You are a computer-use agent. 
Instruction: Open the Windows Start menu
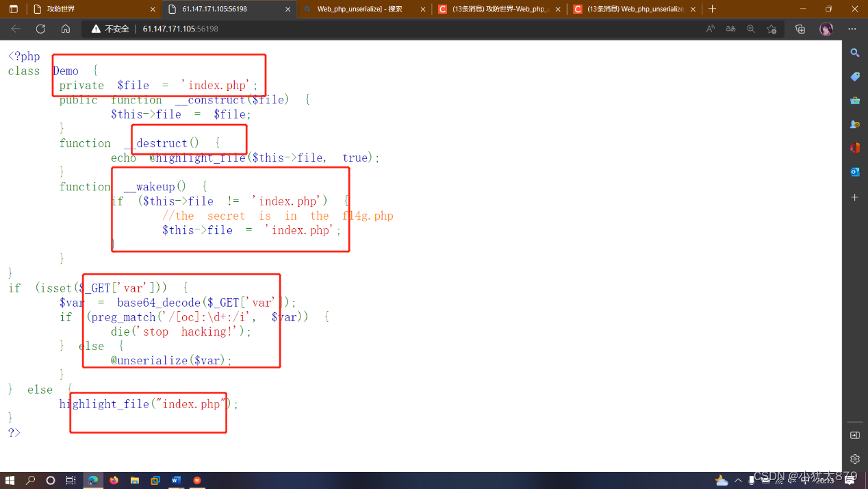pos(10,481)
